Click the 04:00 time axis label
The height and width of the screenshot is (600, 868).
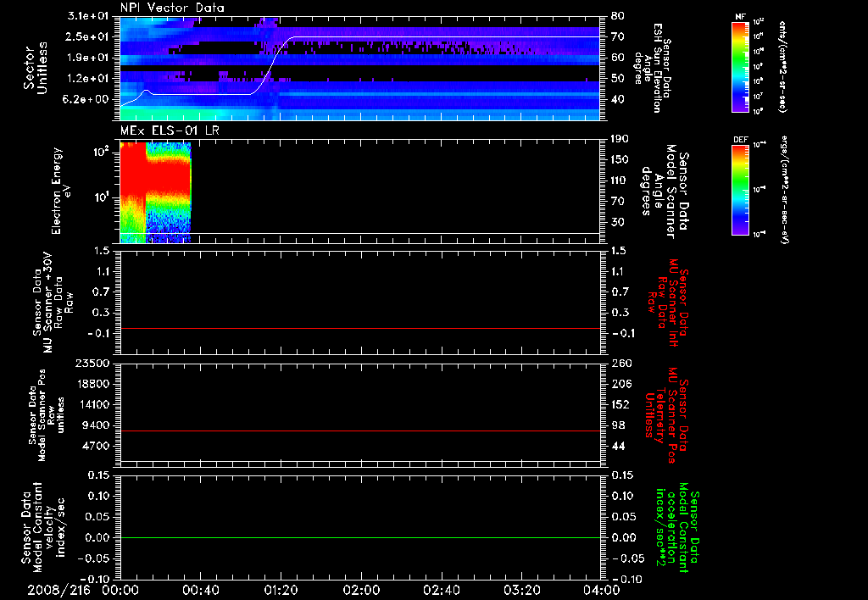coord(602,590)
